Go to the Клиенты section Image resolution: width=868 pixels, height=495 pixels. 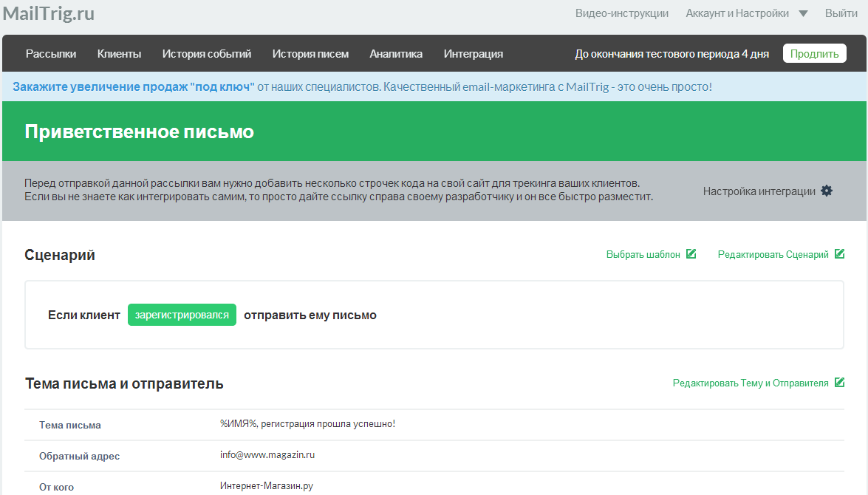[119, 54]
